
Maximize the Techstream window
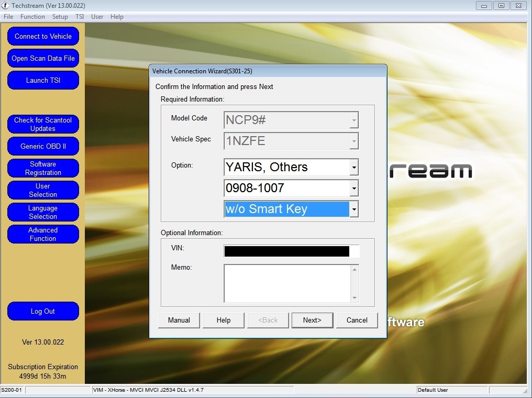(x=501, y=6)
